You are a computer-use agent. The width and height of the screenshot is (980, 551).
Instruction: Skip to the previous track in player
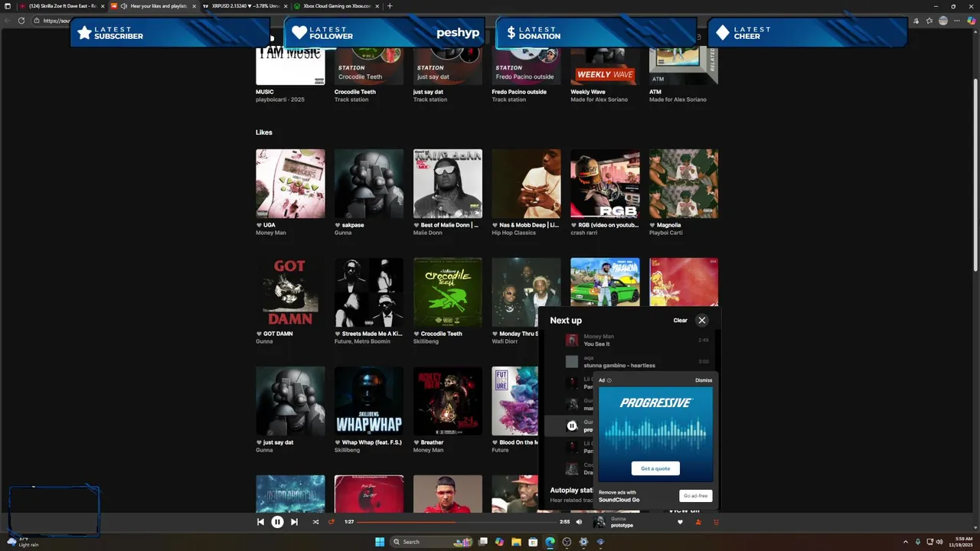coord(260,522)
